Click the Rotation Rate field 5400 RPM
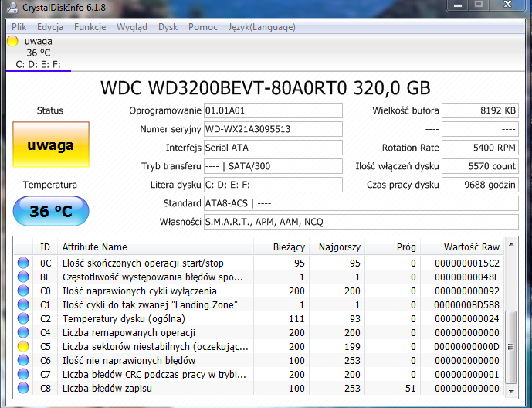The image size is (532, 408). pos(480,148)
